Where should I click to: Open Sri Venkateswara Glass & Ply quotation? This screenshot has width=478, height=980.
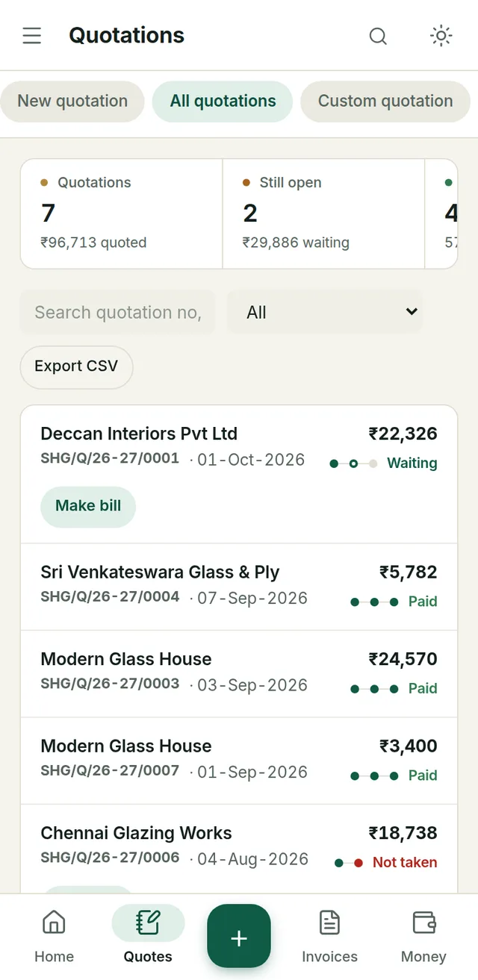click(x=239, y=587)
